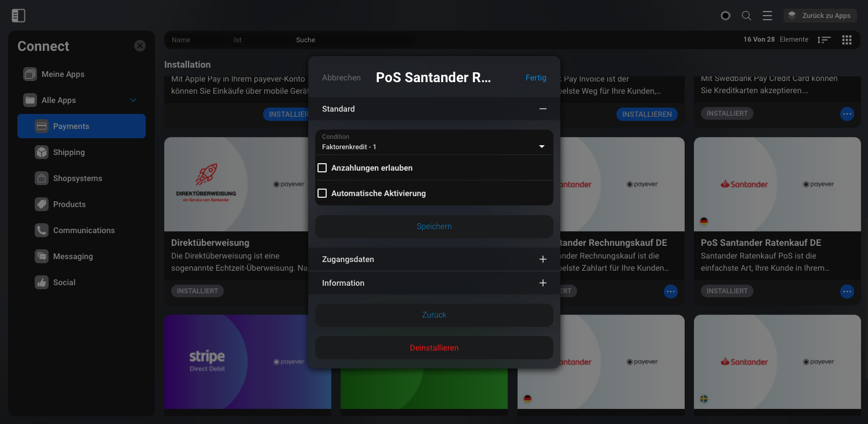Enable Automatische Aktivierung checkbox
The height and width of the screenshot is (424, 868).
[322, 193]
